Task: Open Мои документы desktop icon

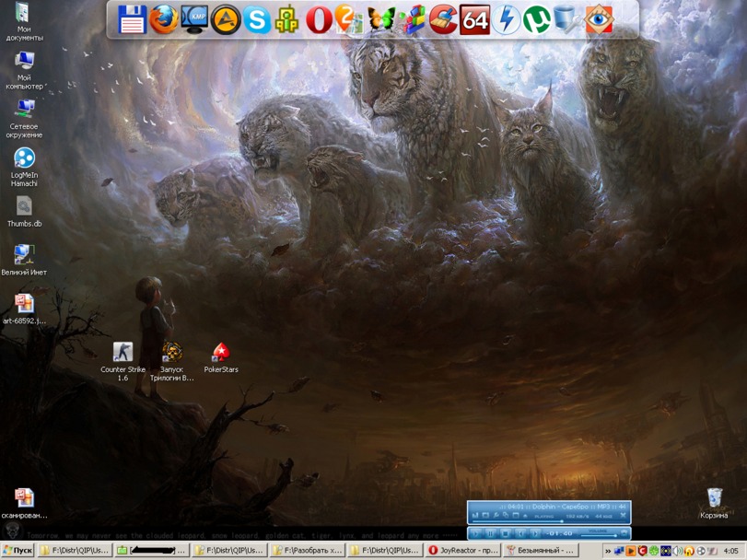Action: click(x=24, y=22)
